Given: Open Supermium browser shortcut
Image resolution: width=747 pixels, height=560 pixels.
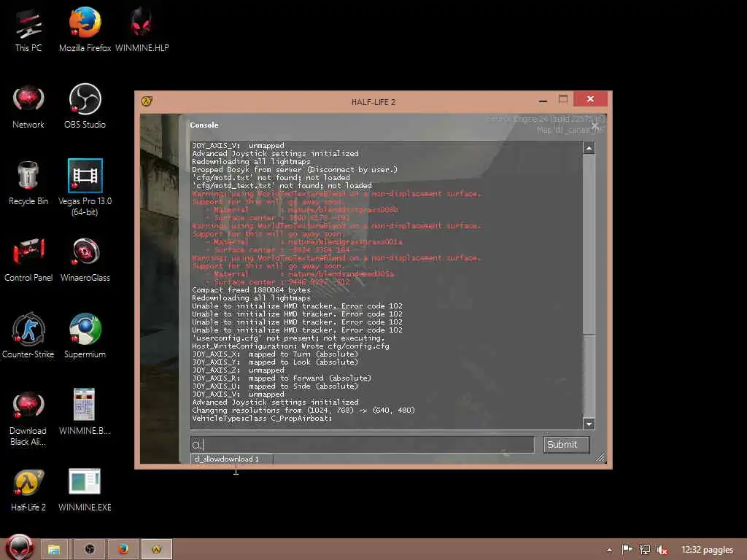Looking at the screenshot, I should click(x=85, y=336).
